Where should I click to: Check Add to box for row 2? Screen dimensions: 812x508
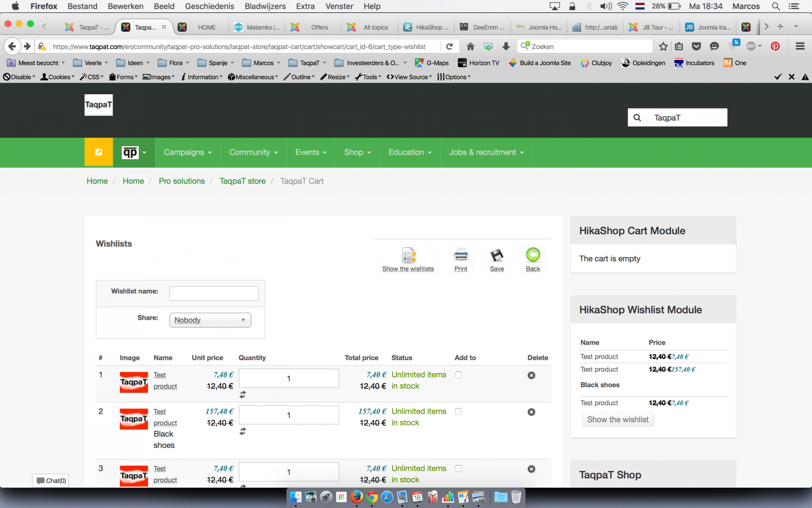pos(458,411)
